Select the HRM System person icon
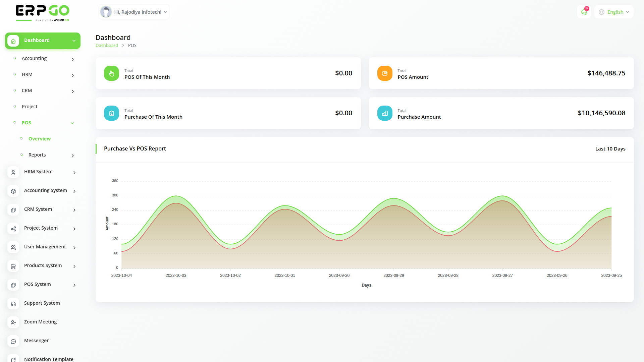This screenshot has width=644, height=362. (x=13, y=172)
